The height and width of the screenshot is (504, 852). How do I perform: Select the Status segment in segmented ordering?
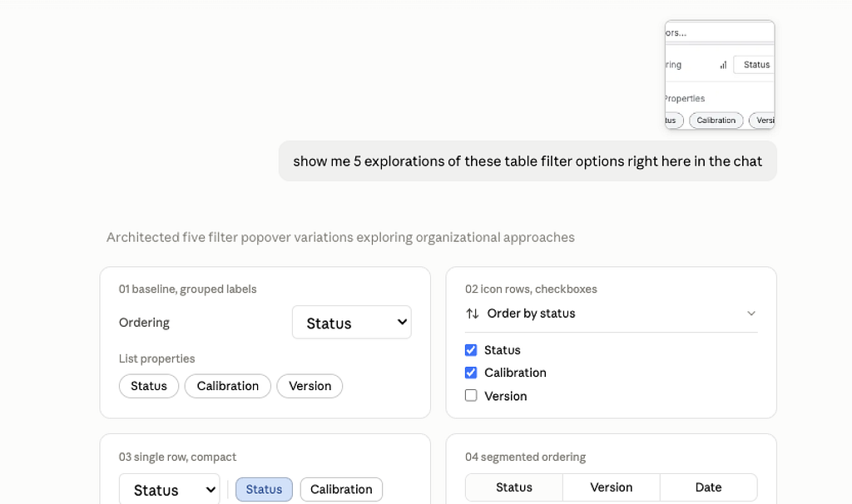pos(514,487)
